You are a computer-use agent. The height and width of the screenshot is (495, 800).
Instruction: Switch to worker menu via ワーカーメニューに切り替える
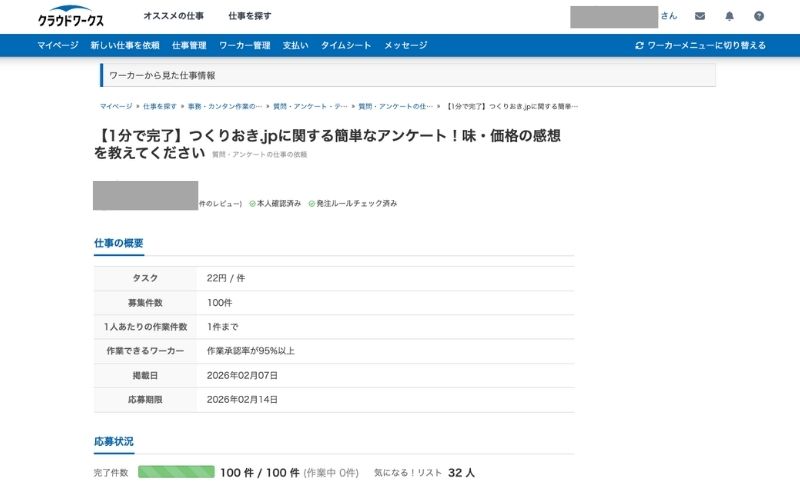[x=706, y=45]
